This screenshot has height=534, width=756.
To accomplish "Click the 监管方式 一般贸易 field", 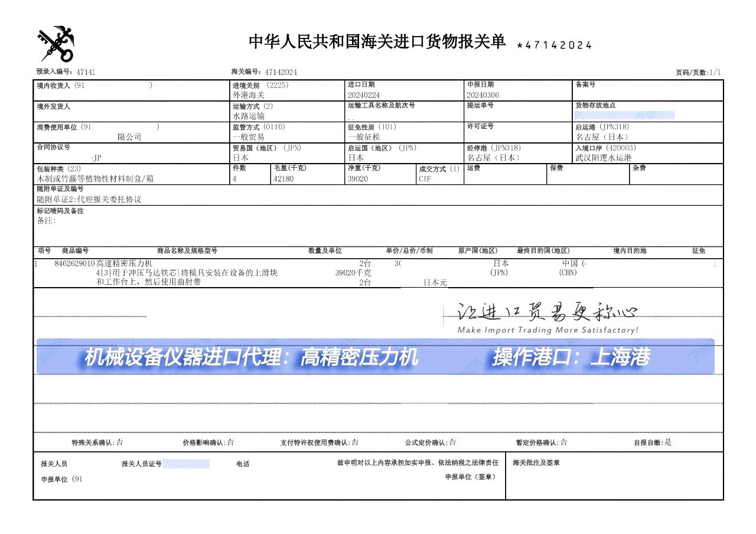I will (x=249, y=137).
